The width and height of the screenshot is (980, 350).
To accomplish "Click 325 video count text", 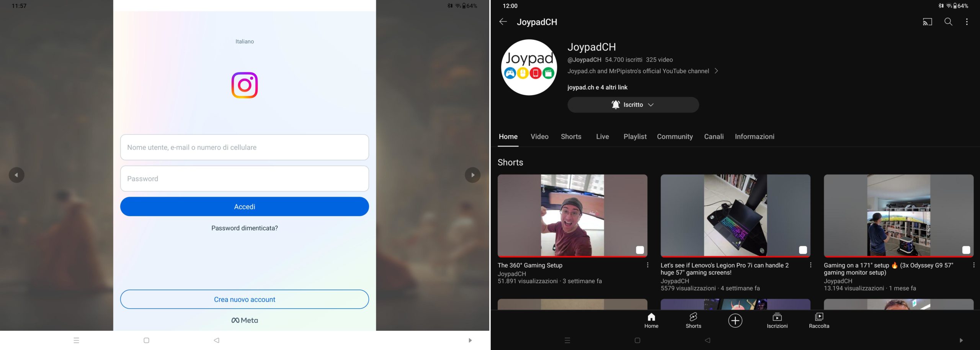I will click(659, 60).
